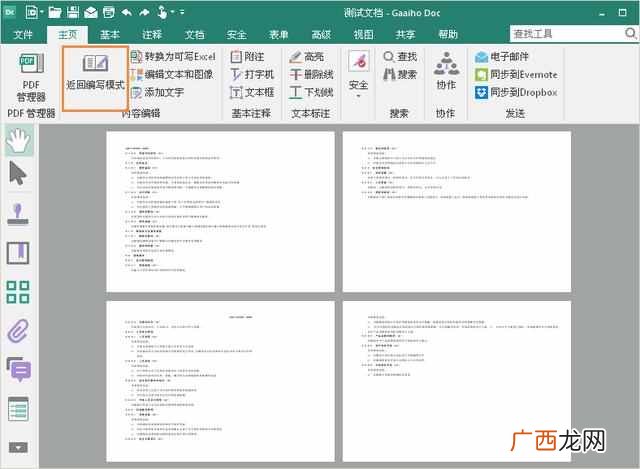The height and width of the screenshot is (469, 640).
Task: Switch to the 高级 ribbon tab
Action: (321, 35)
